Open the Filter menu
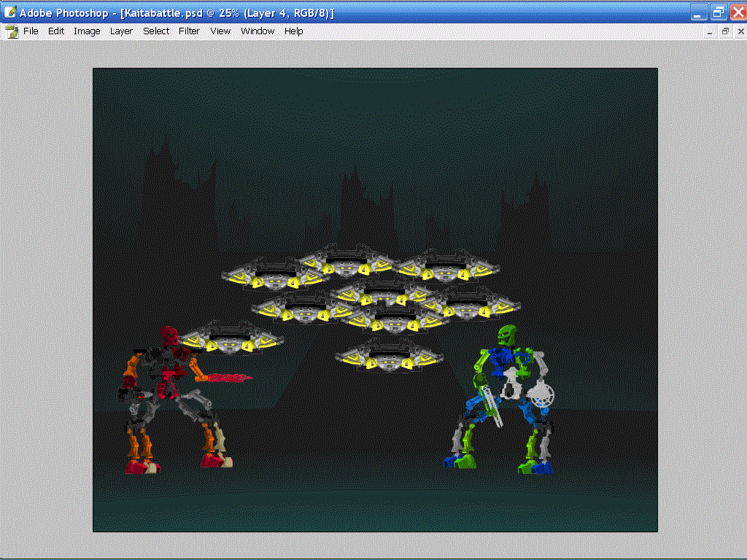Image resolution: width=747 pixels, height=560 pixels. 189,31
